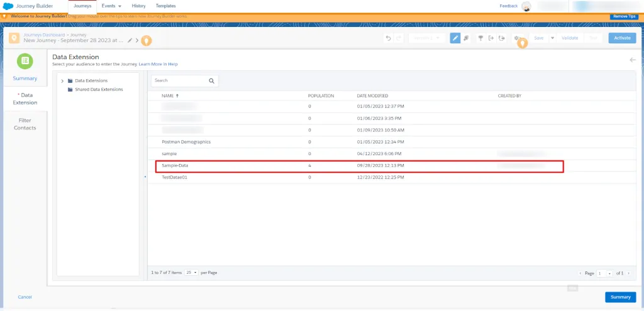Select the TestDatae01 row
This screenshot has height=311, width=644.
(392, 178)
